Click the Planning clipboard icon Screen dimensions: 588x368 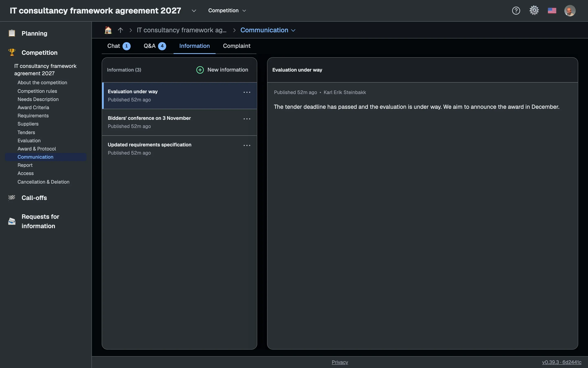(12, 33)
